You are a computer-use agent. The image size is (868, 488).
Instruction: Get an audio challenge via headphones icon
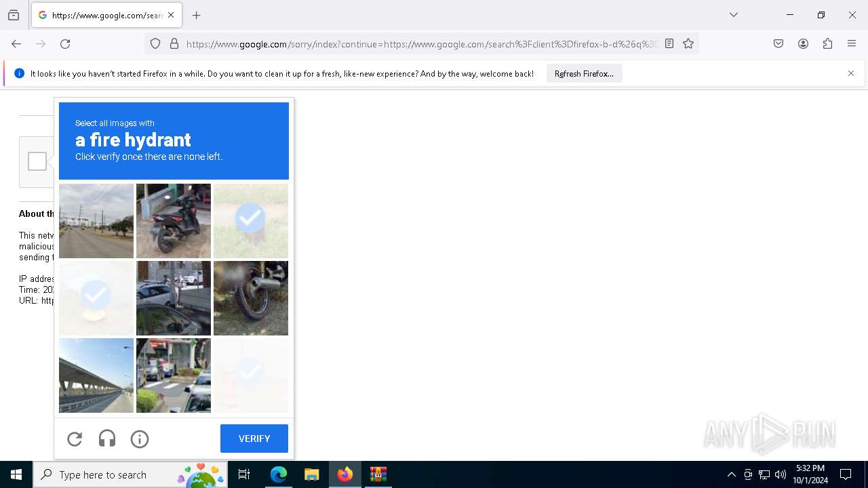click(107, 439)
